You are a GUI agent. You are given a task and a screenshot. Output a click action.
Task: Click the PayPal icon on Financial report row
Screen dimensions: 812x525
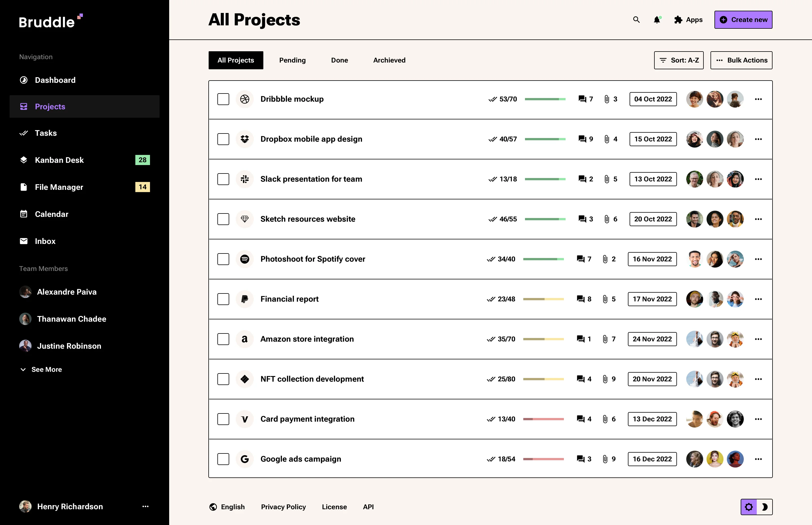(245, 299)
